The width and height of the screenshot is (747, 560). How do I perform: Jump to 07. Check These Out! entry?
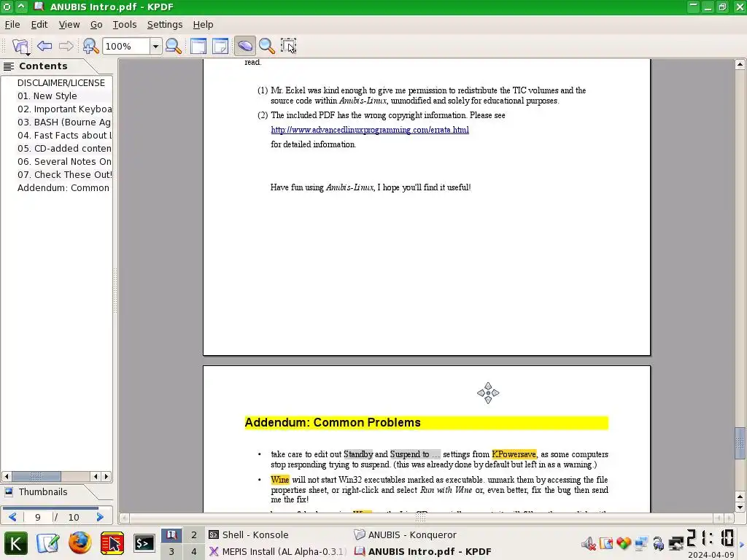64,174
